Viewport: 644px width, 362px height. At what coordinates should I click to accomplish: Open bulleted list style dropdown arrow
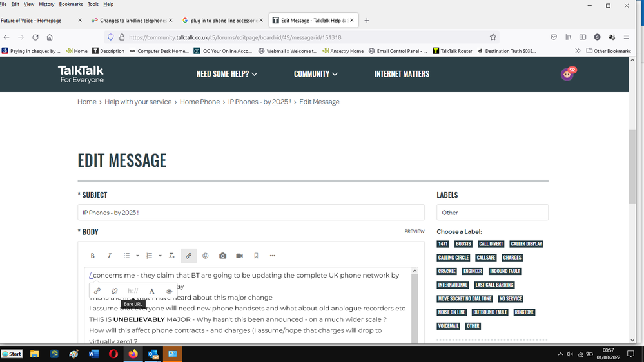(137, 256)
